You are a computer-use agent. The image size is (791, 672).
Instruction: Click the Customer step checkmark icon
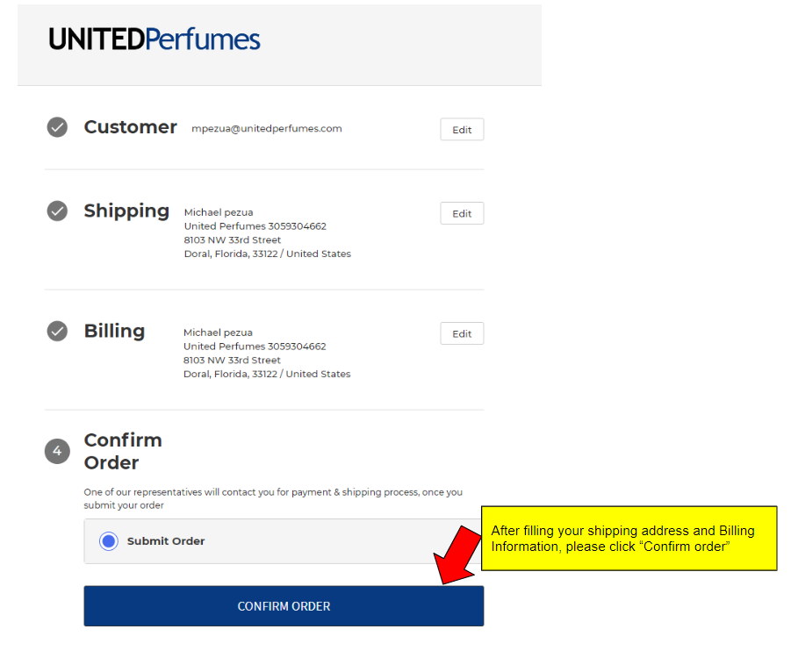pos(57,127)
